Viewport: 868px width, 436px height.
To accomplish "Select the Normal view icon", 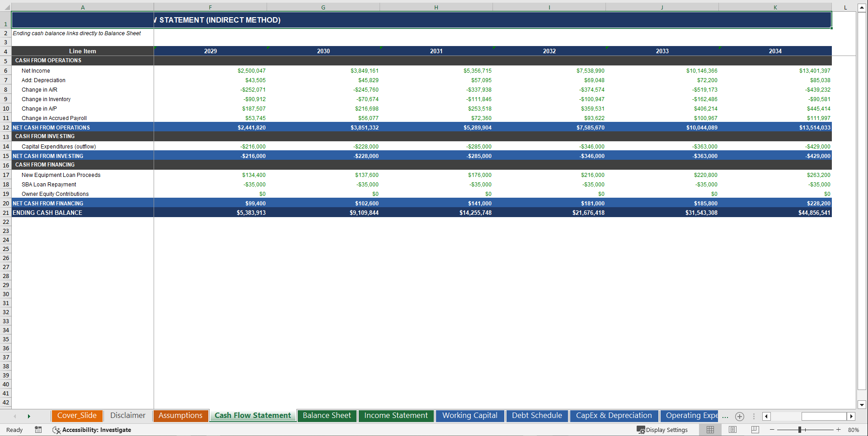I will pyautogui.click(x=710, y=430).
